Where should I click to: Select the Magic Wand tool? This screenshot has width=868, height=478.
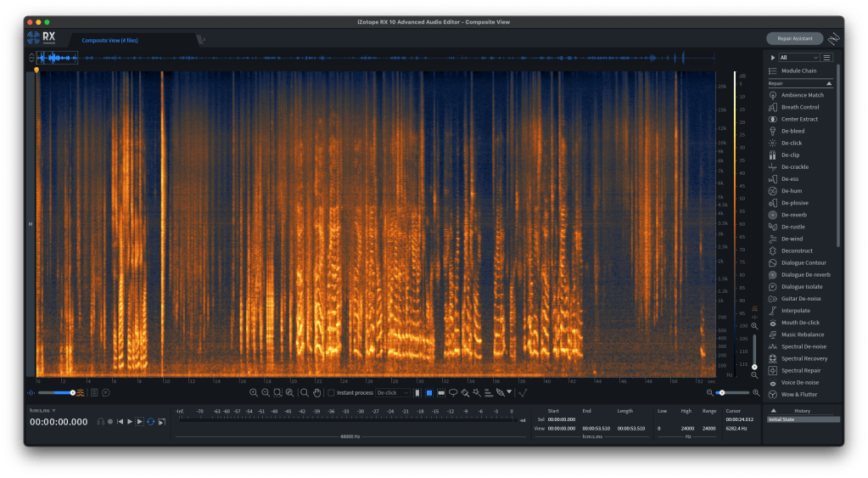(477, 392)
